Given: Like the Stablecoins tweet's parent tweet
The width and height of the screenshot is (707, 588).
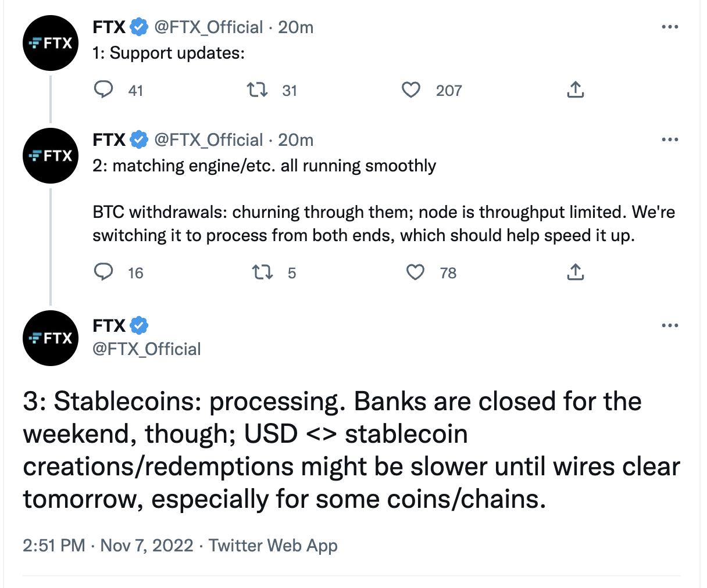Looking at the screenshot, I should (x=415, y=273).
